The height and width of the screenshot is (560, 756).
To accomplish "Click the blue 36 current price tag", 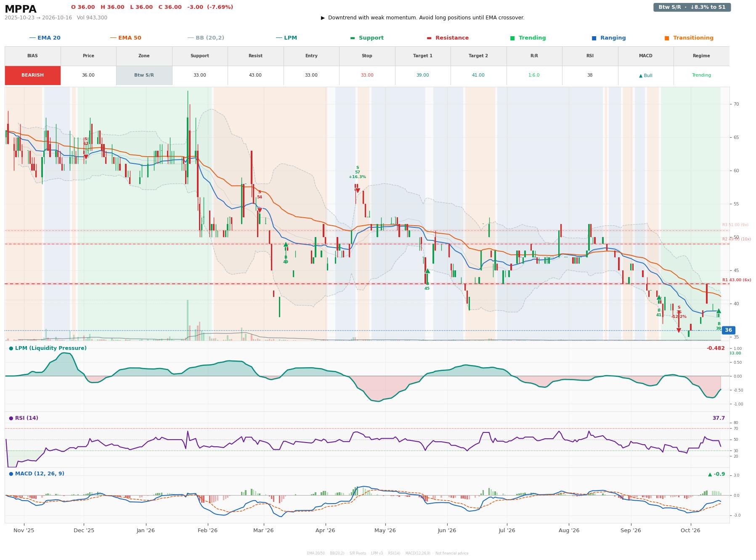I will pos(728,331).
